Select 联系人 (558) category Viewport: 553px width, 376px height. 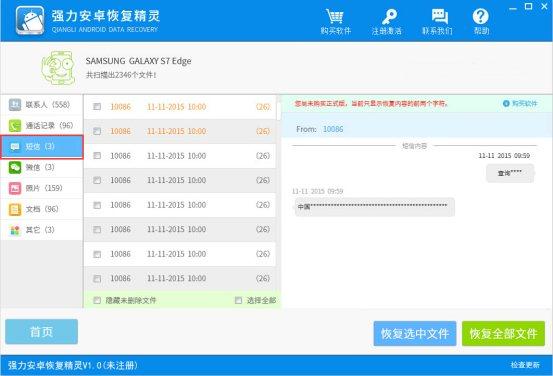click(x=42, y=104)
